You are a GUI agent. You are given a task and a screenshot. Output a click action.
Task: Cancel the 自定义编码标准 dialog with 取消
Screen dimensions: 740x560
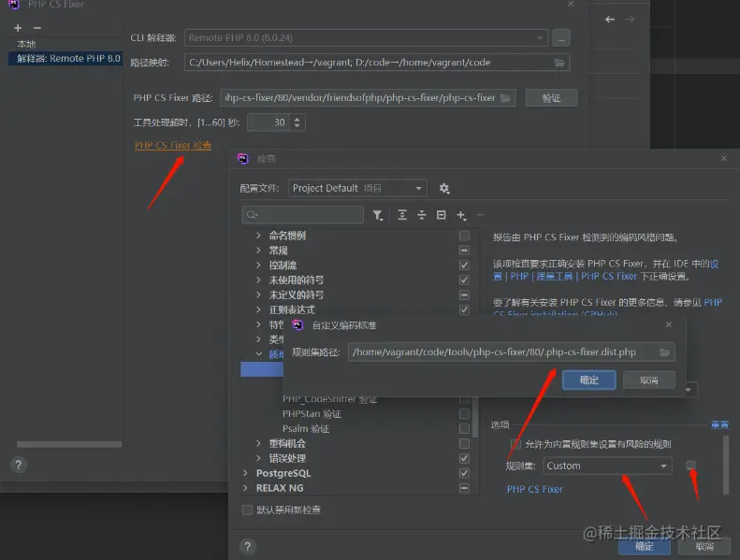649,380
